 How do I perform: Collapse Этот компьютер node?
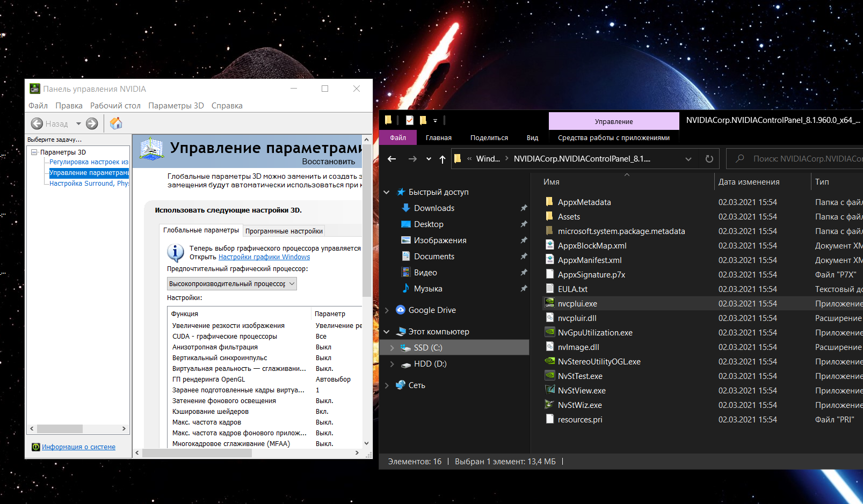[387, 332]
